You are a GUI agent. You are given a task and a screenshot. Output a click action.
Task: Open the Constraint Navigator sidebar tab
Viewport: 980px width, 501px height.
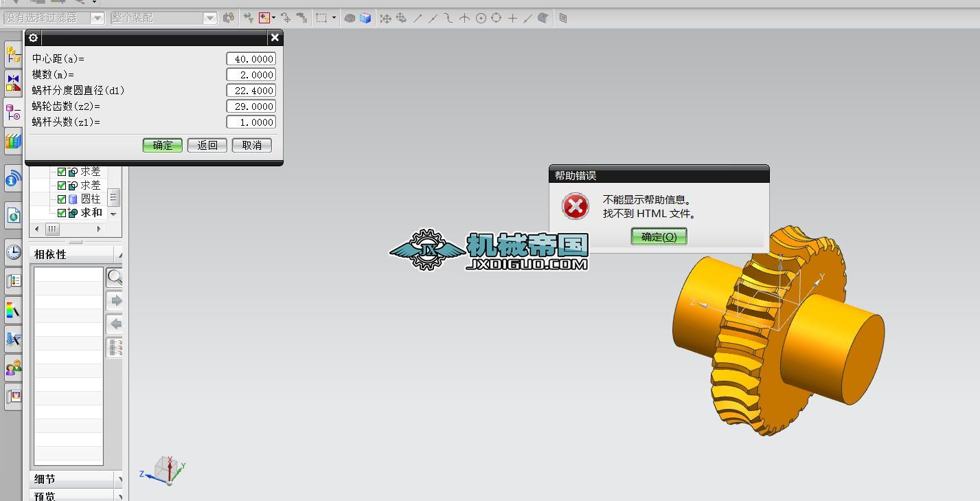click(13, 82)
